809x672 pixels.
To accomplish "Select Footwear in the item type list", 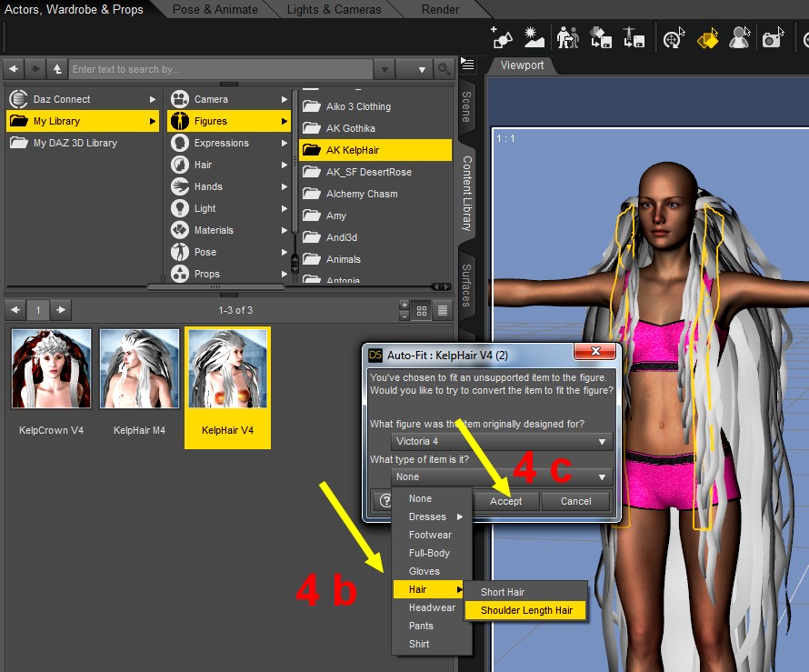I will (432, 535).
